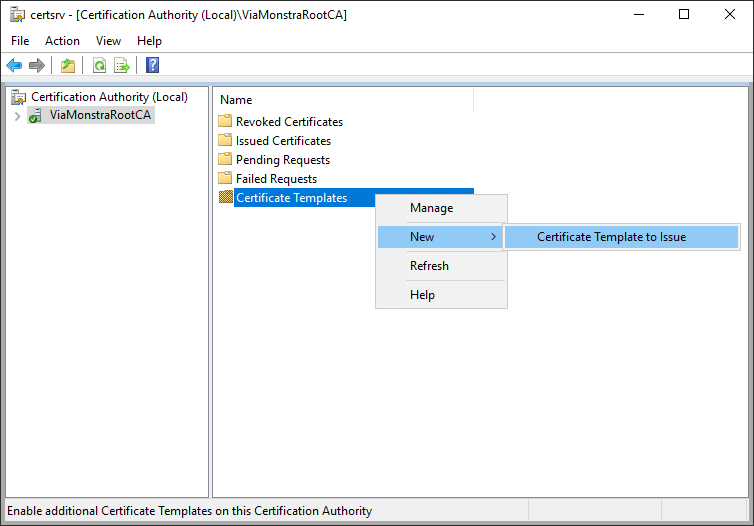Expand the New submenu arrow
Screen dimensions: 754x526
pos(493,237)
